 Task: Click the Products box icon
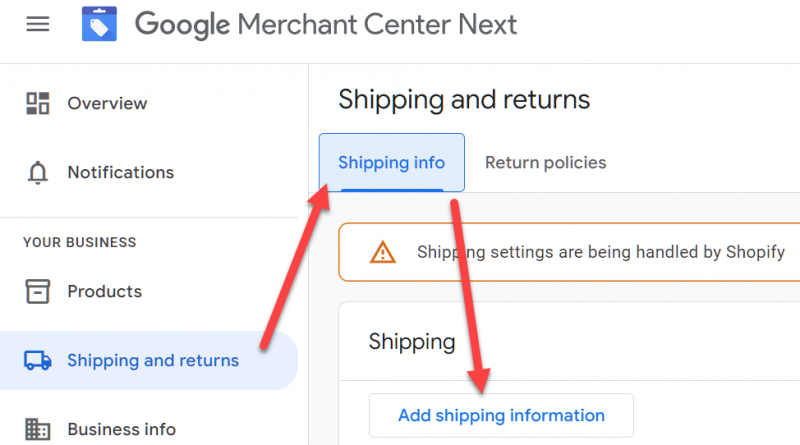pos(38,292)
